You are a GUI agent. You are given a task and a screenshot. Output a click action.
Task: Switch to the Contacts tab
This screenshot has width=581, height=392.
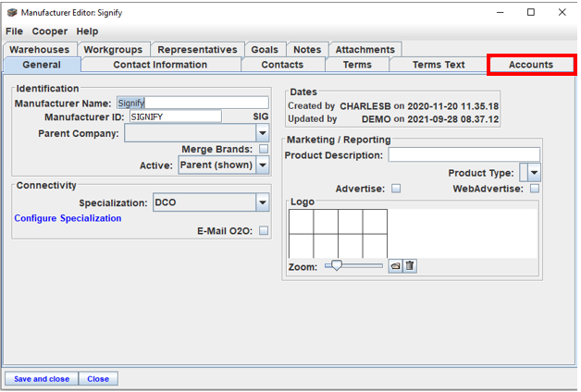[x=282, y=65]
